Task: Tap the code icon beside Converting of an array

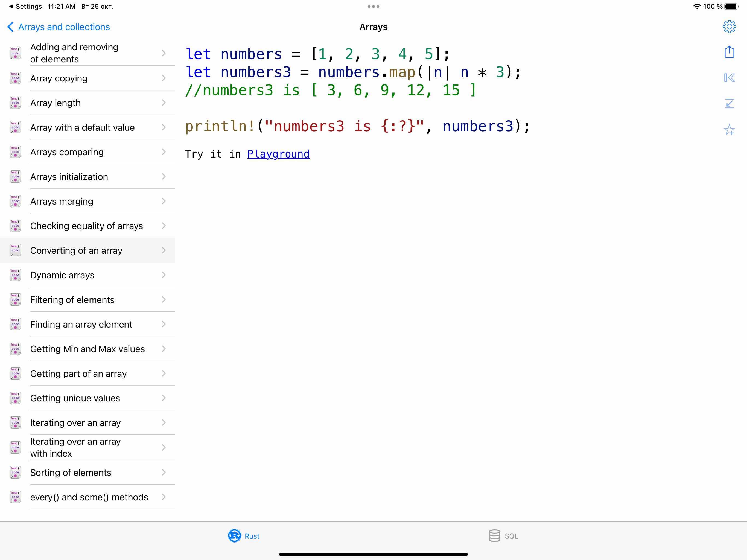Action: pyautogui.click(x=15, y=250)
